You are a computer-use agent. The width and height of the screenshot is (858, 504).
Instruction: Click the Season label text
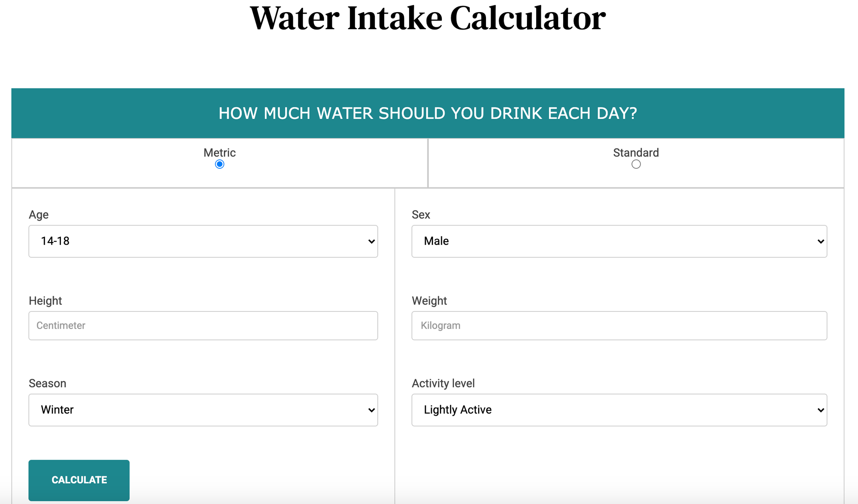tap(47, 383)
